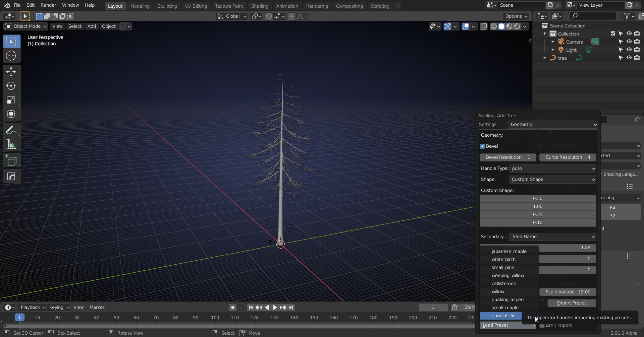The height and width of the screenshot is (337, 644).
Task: Select the Annotate pencil tool
Action: 11,130
